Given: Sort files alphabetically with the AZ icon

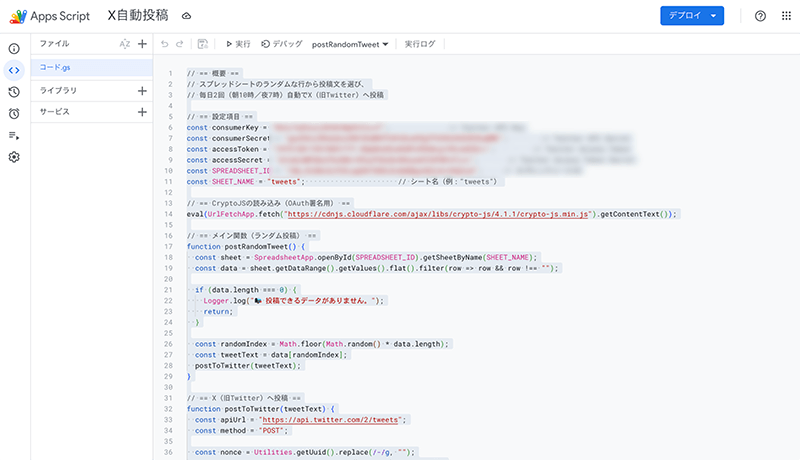Looking at the screenshot, I should pos(124,44).
